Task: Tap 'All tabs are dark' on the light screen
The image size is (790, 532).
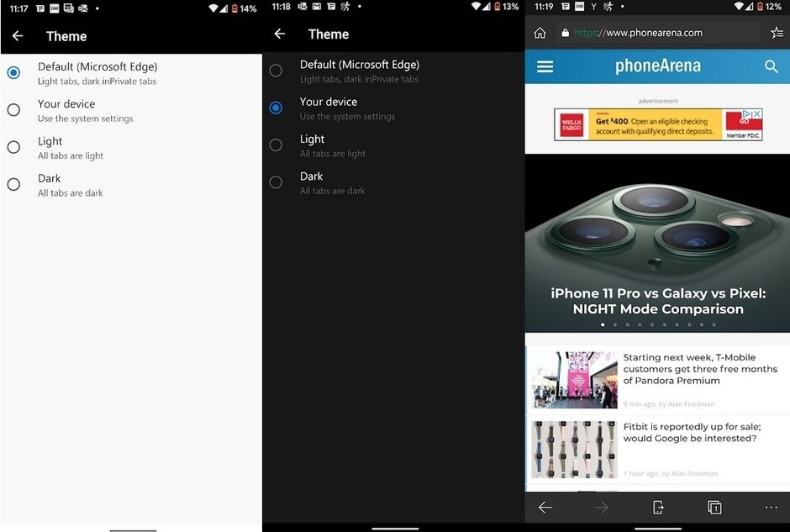Action: point(70,193)
